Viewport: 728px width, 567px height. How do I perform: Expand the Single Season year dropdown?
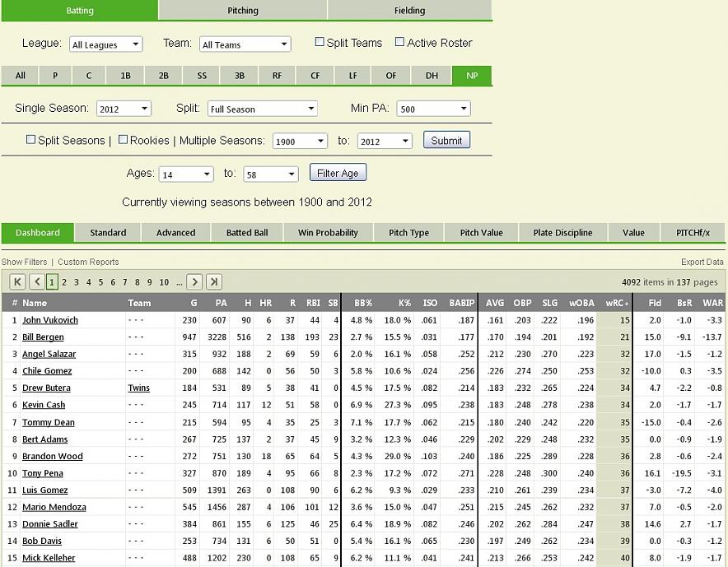(x=124, y=109)
